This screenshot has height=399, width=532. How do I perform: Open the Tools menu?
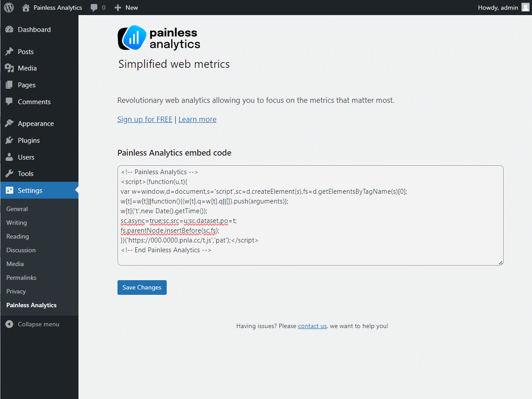coord(26,174)
